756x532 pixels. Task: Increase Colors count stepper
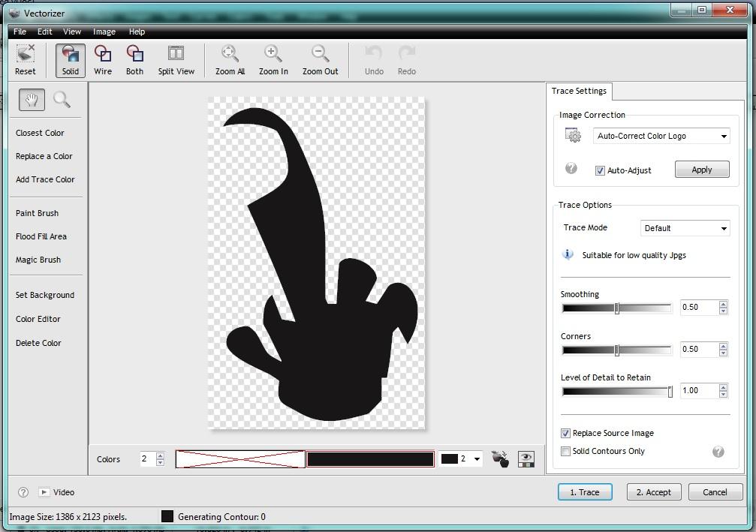[x=161, y=455]
